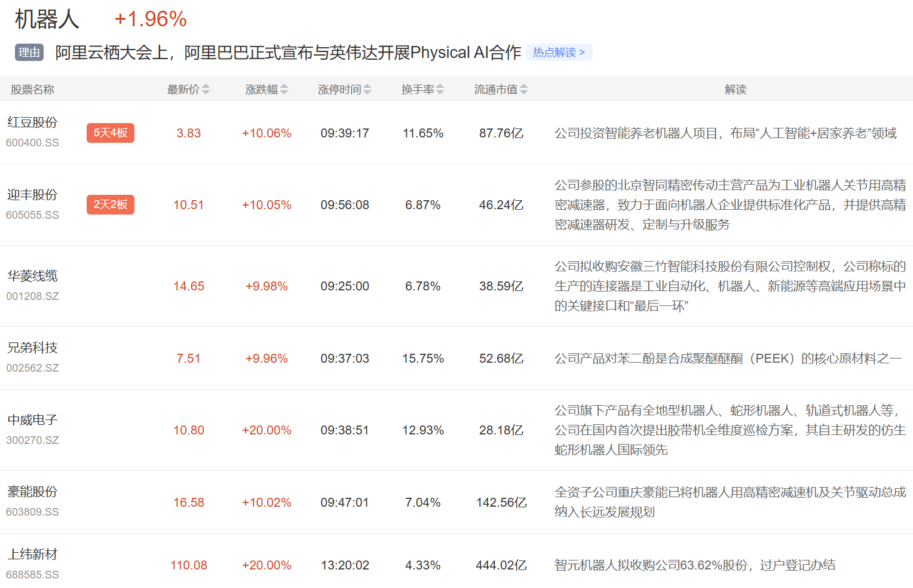Image resolution: width=913 pixels, height=588 pixels.
Task: Click the 股票名称 column header
Action: point(32,90)
